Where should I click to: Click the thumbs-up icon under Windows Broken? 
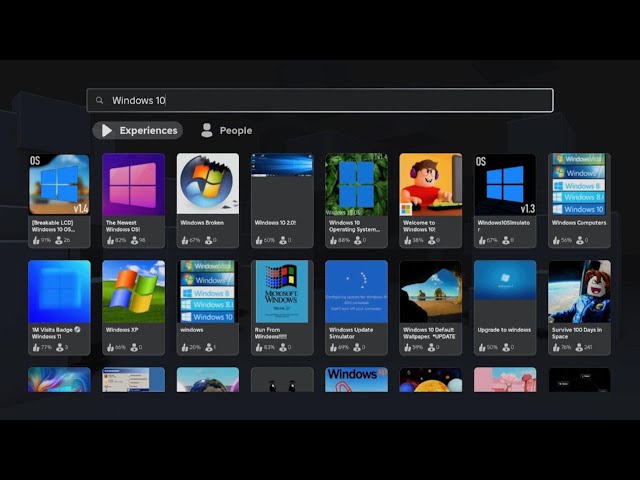[x=184, y=240]
